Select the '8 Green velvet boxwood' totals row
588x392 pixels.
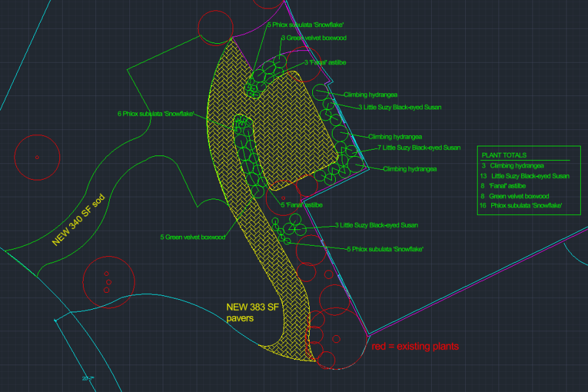[x=515, y=196]
